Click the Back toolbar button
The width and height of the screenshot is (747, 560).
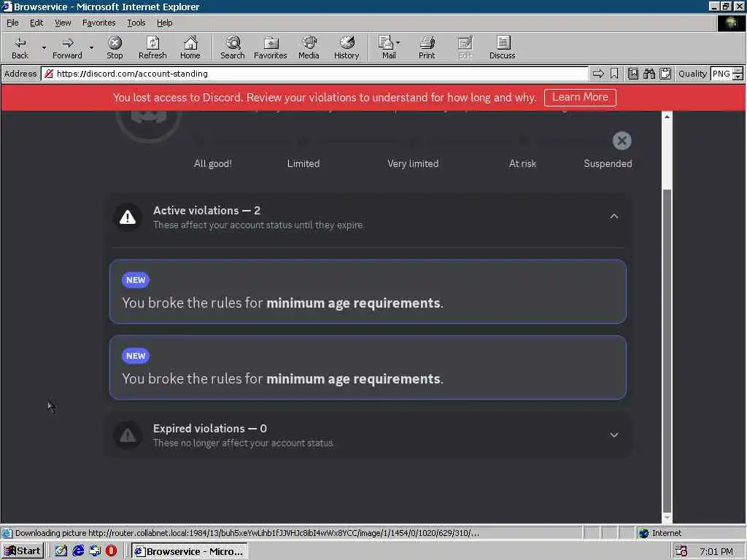click(20, 47)
